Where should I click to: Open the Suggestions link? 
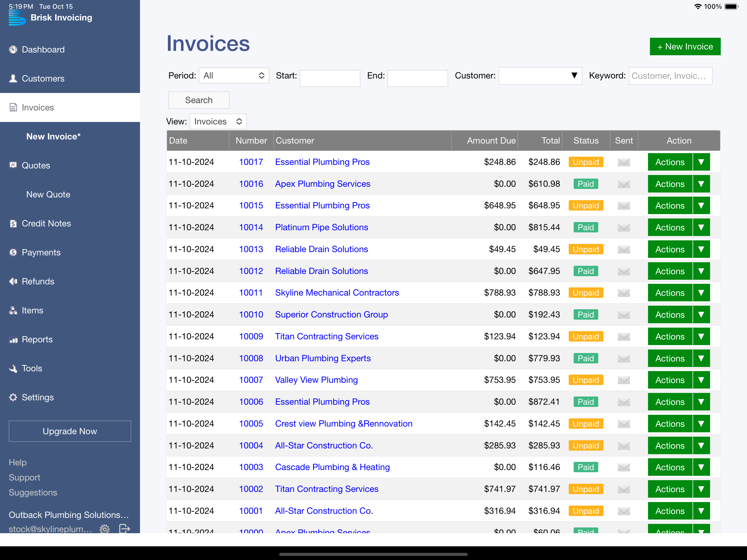pyautogui.click(x=33, y=493)
